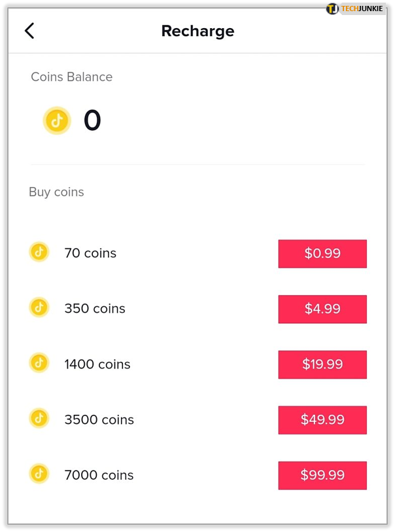
Task: Click the TechJunkie logo in the corner
Action: click(356, 8)
